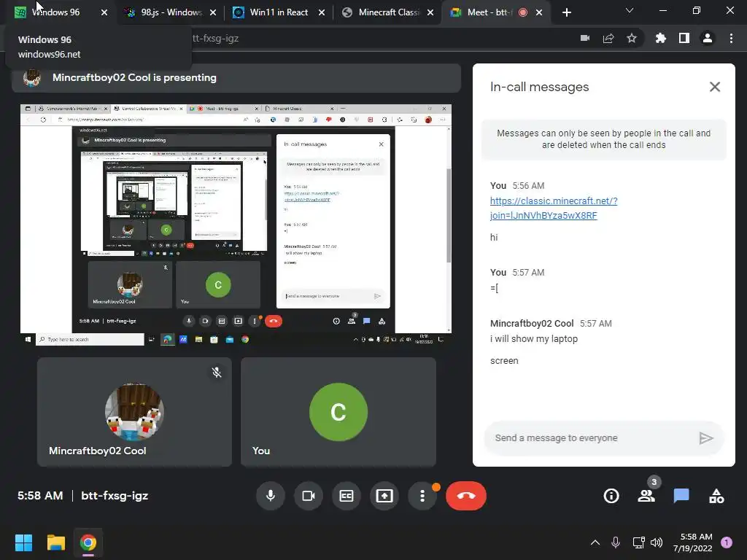The width and height of the screenshot is (747, 560).
Task: Toggle the camera button in call bar
Action: (x=309, y=496)
